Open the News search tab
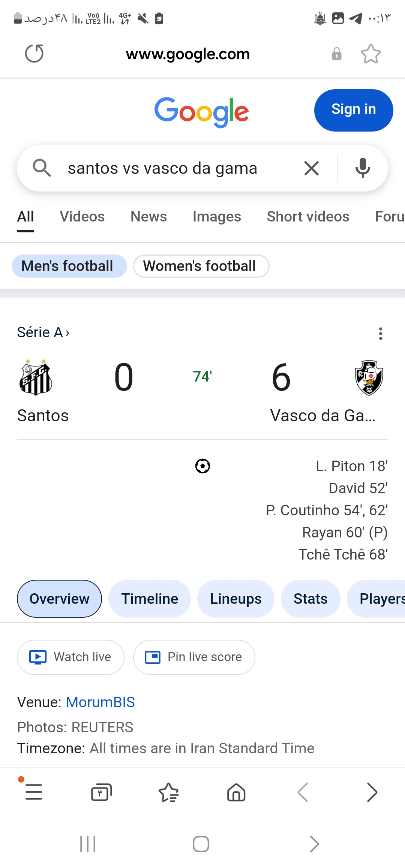This screenshot has height=868, width=405. (x=148, y=217)
